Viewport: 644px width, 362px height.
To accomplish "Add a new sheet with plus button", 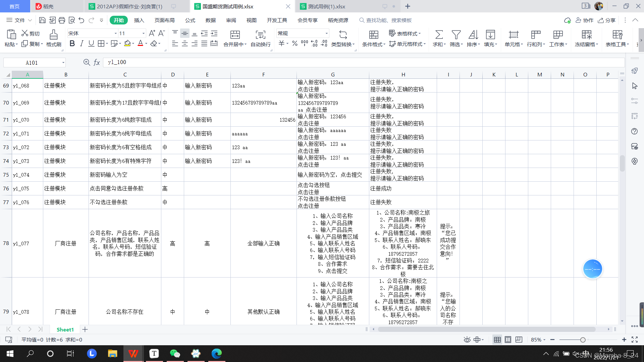I will (x=85, y=329).
